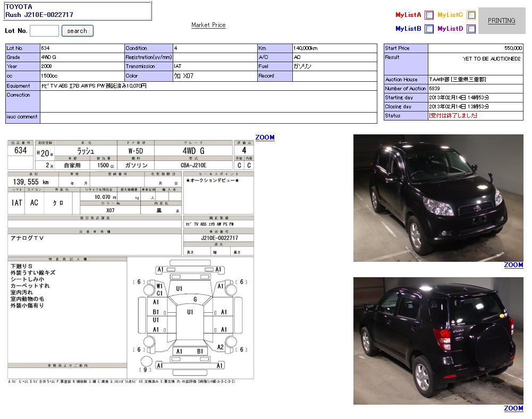Toggle the MyListD checkbox

(471, 29)
